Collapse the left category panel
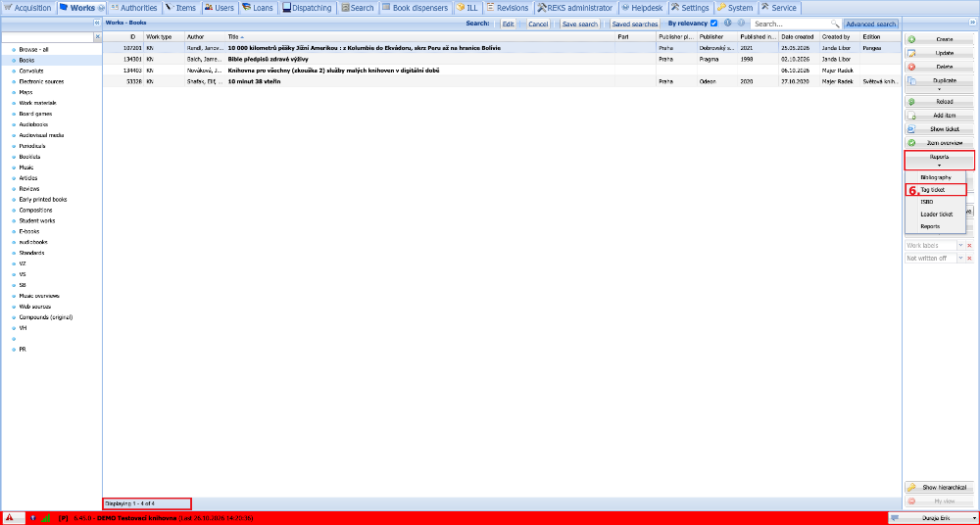This screenshot has height=525, width=980. pos(97,23)
